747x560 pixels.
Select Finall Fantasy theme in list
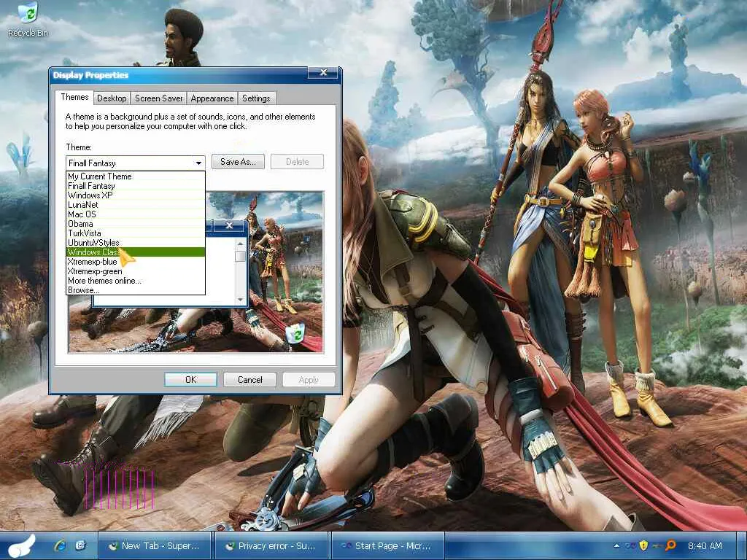point(135,186)
